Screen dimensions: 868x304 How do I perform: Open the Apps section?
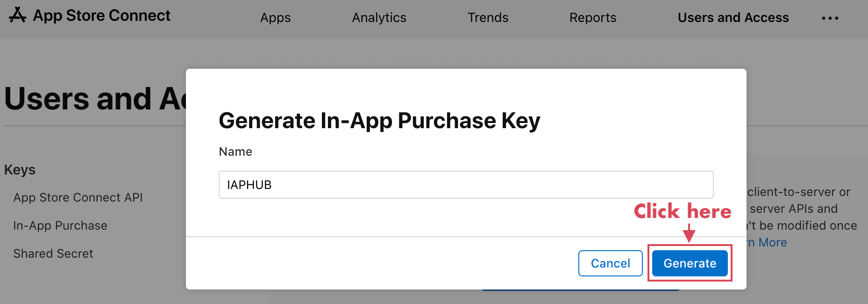[275, 18]
